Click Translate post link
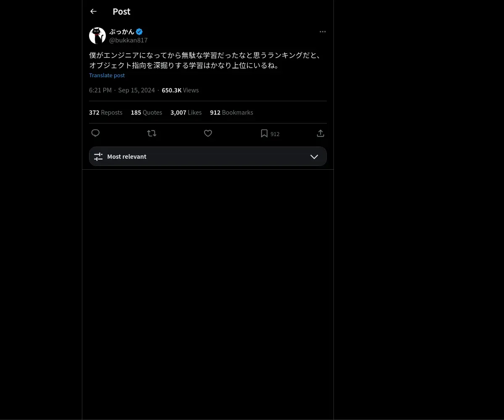This screenshot has width=504, height=420. (x=107, y=75)
